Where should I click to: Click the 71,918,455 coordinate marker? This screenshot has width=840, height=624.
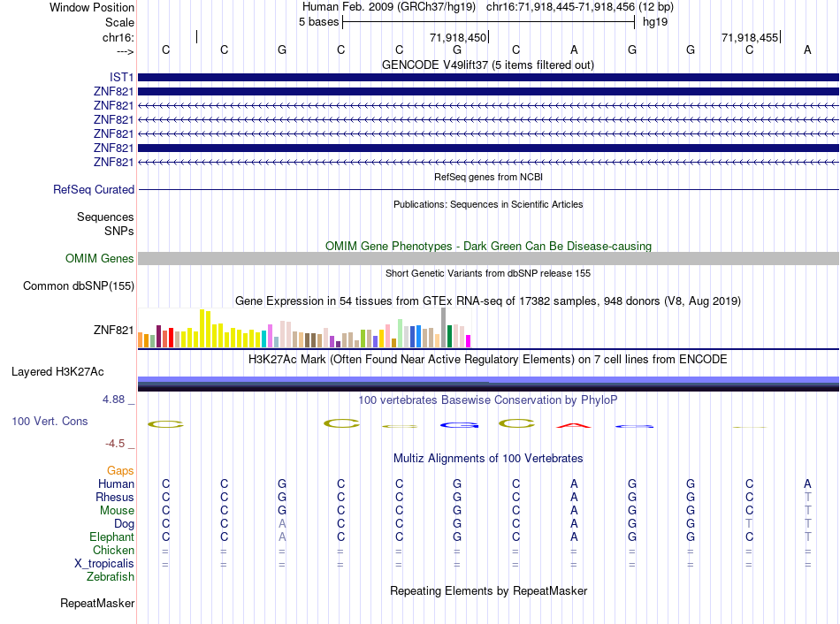pyautogui.click(x=750, y=37)
